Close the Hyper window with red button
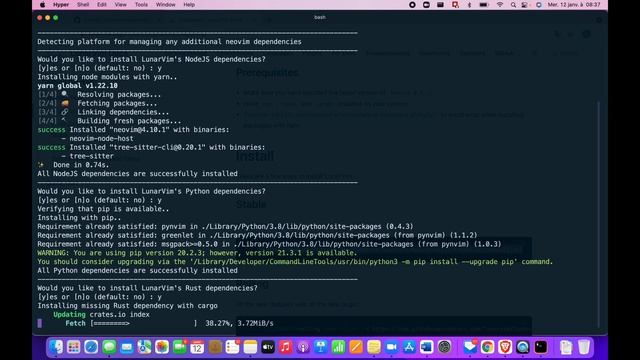 coord(40,18)
